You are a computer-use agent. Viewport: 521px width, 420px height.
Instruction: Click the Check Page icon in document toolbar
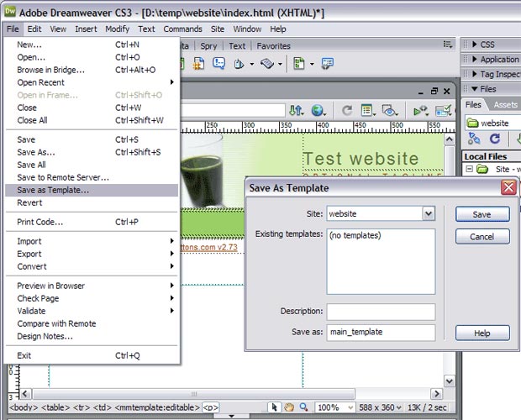(444, 110)
